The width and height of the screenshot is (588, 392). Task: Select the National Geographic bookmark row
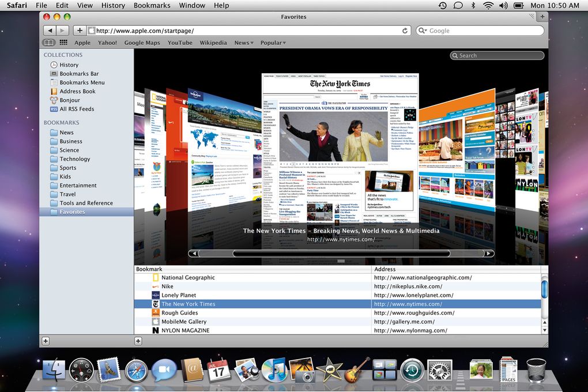tap(337, 278)
